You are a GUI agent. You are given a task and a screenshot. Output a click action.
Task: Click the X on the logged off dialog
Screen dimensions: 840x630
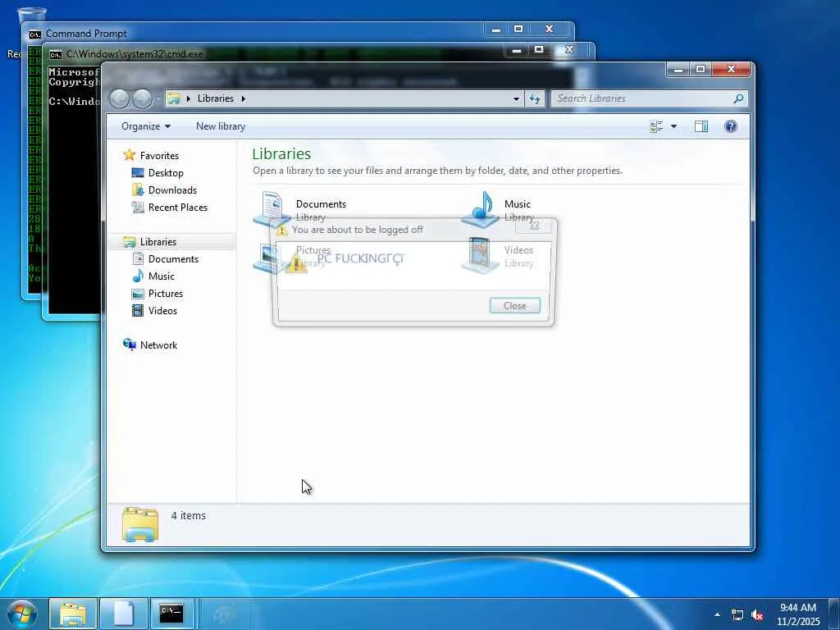[x=534, y=226]
